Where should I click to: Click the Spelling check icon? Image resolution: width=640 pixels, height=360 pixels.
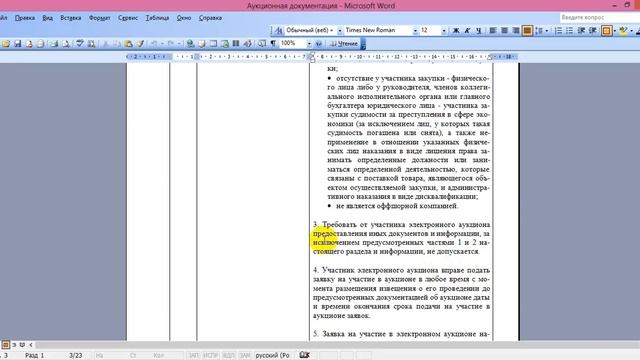click(80, 44)
